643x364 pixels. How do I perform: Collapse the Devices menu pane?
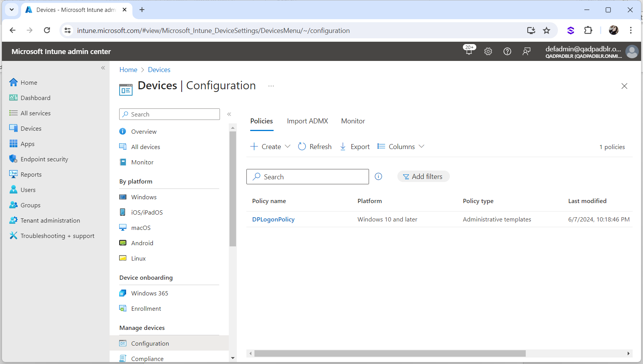[x=229, y=114]
